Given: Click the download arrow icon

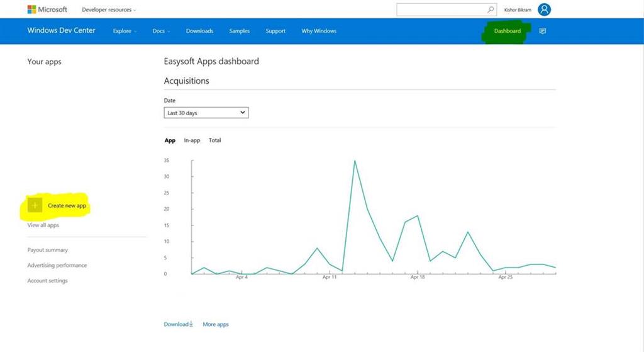Looking at the screenshot, I should pos(191,324).
